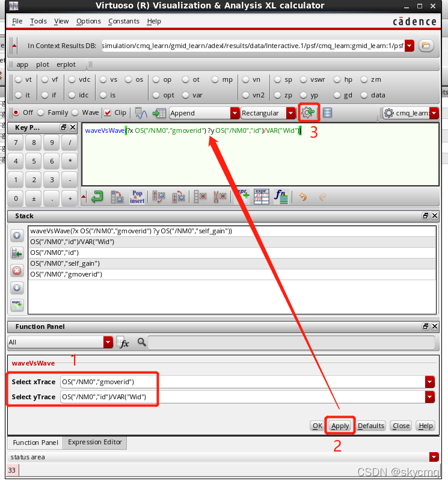Viewport: 448px width, 484px height.
Task: Click the erplot toolbar item
Action: click(66, 64)
